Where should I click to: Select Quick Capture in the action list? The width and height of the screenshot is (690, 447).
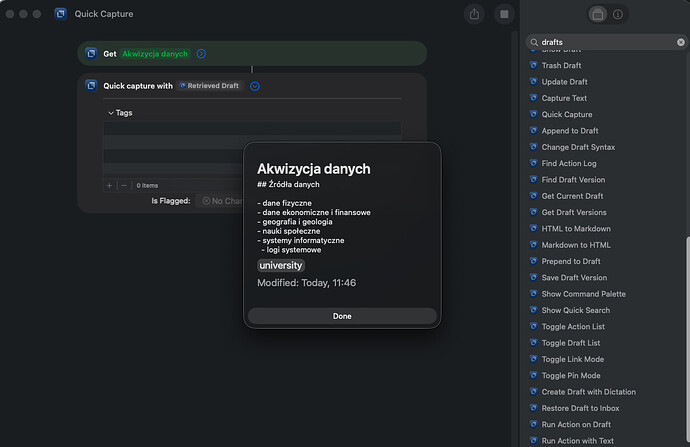(x=567, y=114)
